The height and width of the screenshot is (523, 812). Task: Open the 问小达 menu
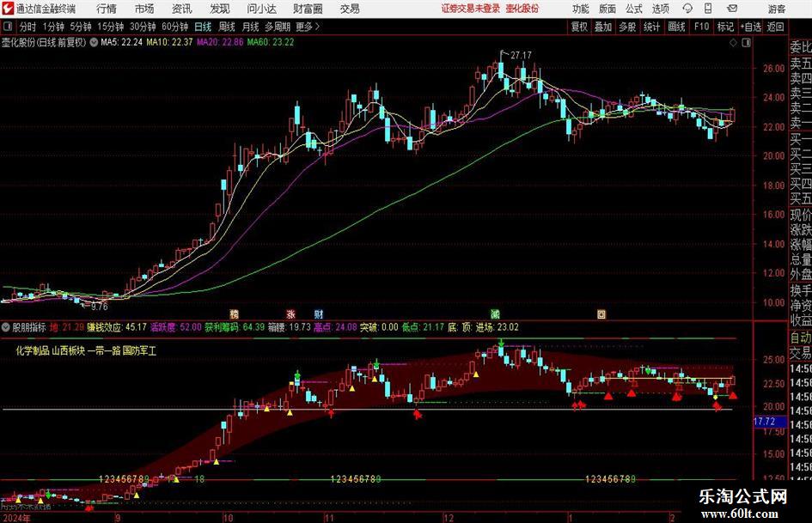[261, 9]
